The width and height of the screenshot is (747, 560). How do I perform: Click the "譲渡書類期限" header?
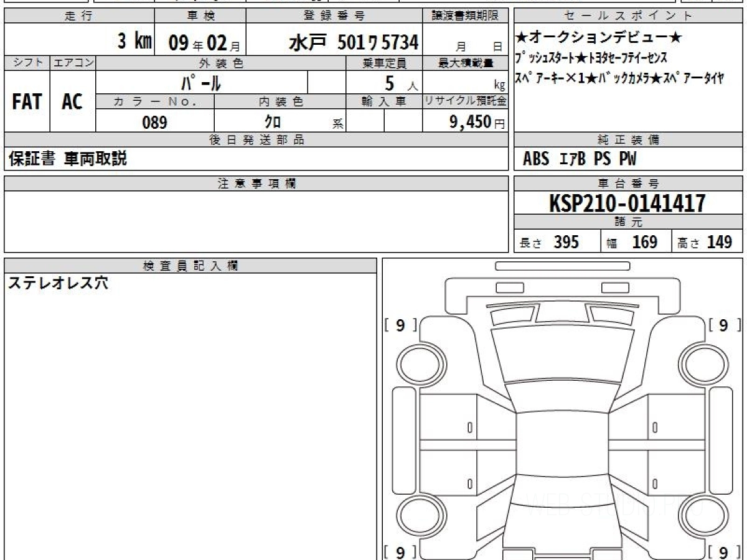pos(465,16)
